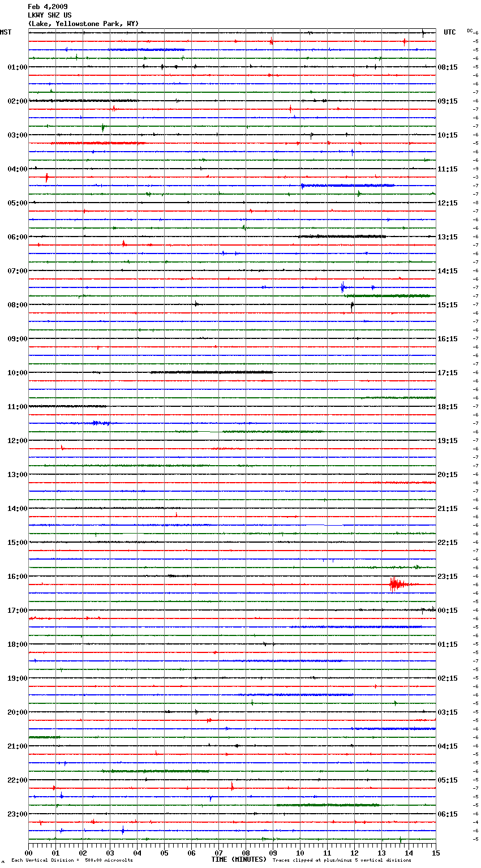Viewport: 481px width, 868px height.
Task: Select the 06:15 UTC time label
Action: click(448, 814)
